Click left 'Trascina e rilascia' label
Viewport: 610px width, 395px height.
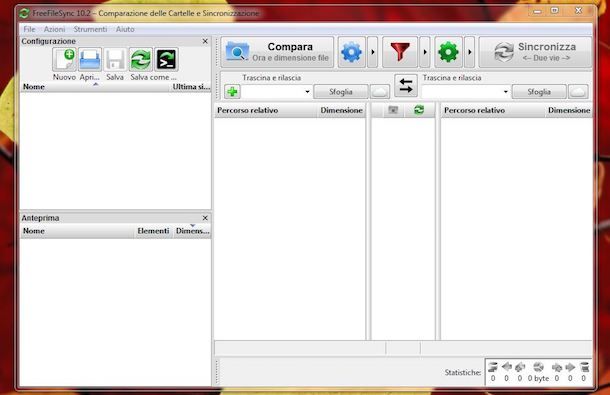coord(272,78)
